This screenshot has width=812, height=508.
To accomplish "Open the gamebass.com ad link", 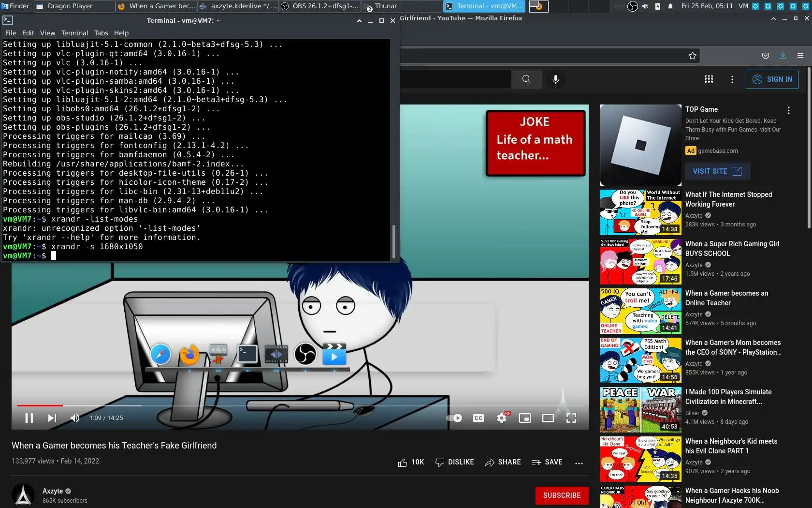I will click(x=718, y=151).
